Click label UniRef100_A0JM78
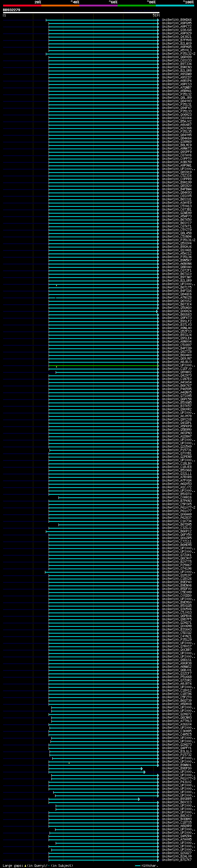 [x=176, y=416]
